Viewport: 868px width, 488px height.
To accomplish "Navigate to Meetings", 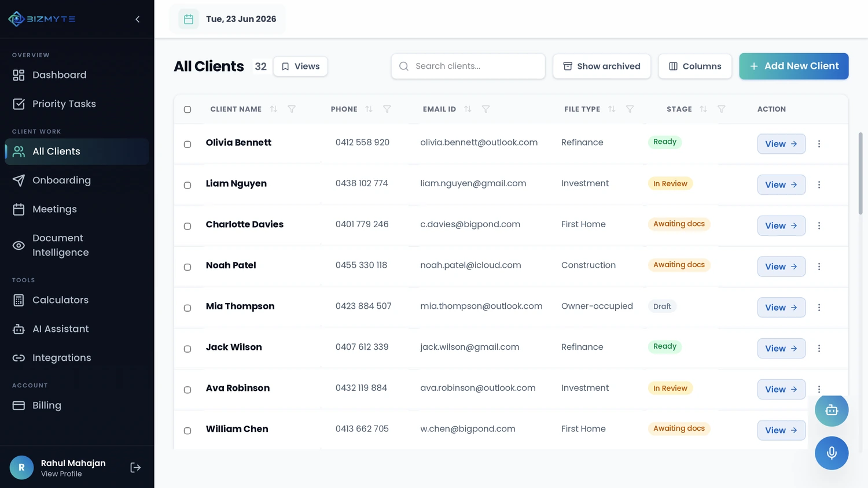I will (x=77, y=209).
